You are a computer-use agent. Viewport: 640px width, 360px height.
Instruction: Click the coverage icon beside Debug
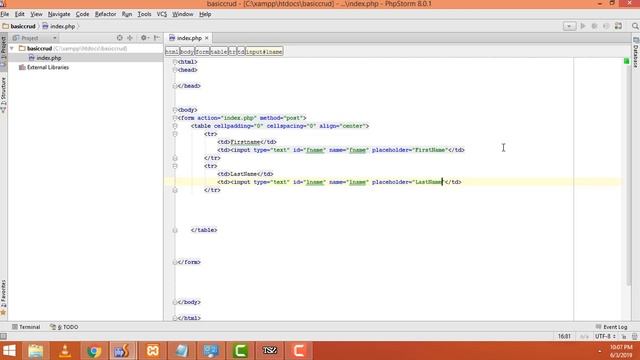606,26
